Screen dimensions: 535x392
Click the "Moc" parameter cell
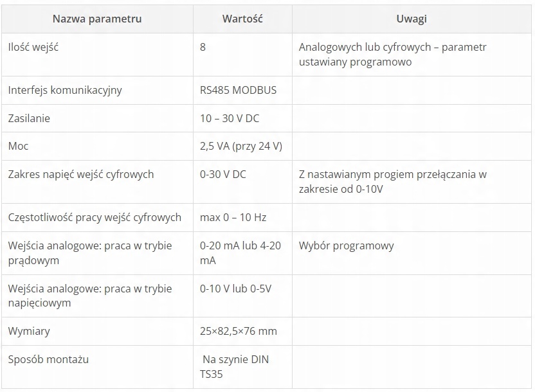click(19, 146)
